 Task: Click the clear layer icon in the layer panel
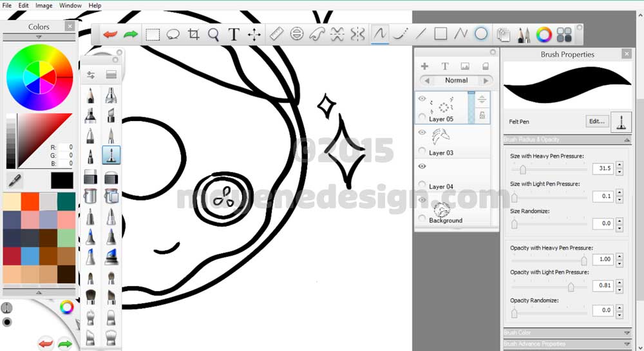486,66
